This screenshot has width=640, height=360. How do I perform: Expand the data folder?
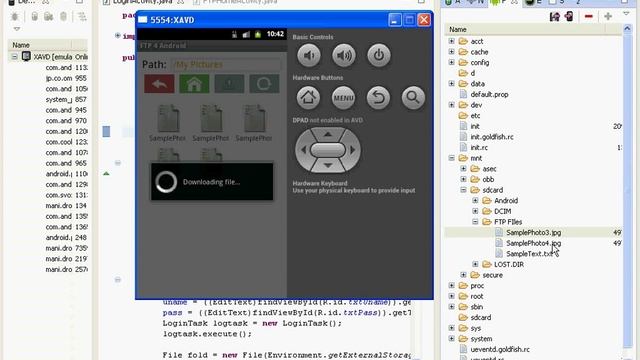click(x=451, y=84)
